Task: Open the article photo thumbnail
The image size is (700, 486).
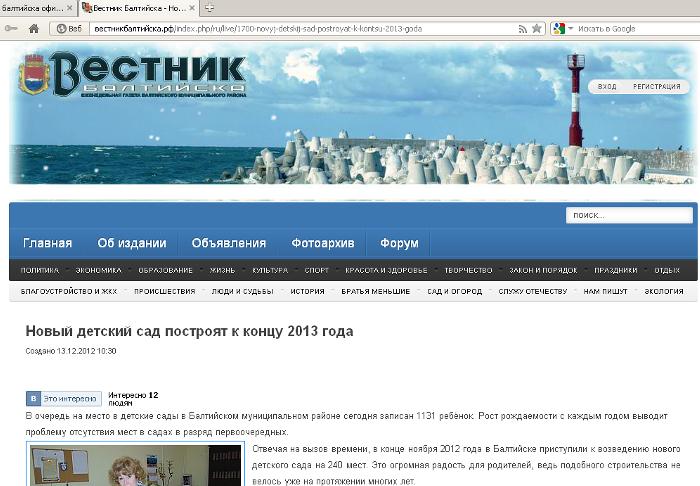Action: point(135,465)
